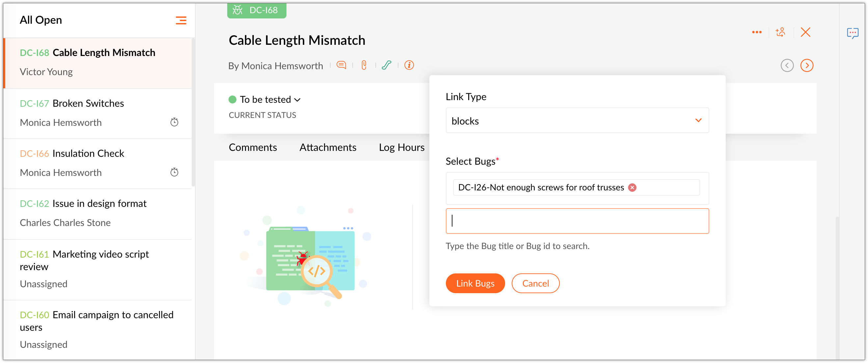This screenshot has width=868, height=363.
Task: Click the comments speech bubble icon
Action: [x=341, y=65]
